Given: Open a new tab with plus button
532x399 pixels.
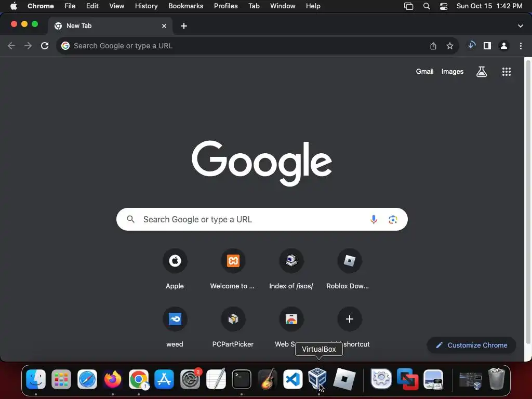Looking at the screenshot, I should pyautogui.click(x=184, y=26).
